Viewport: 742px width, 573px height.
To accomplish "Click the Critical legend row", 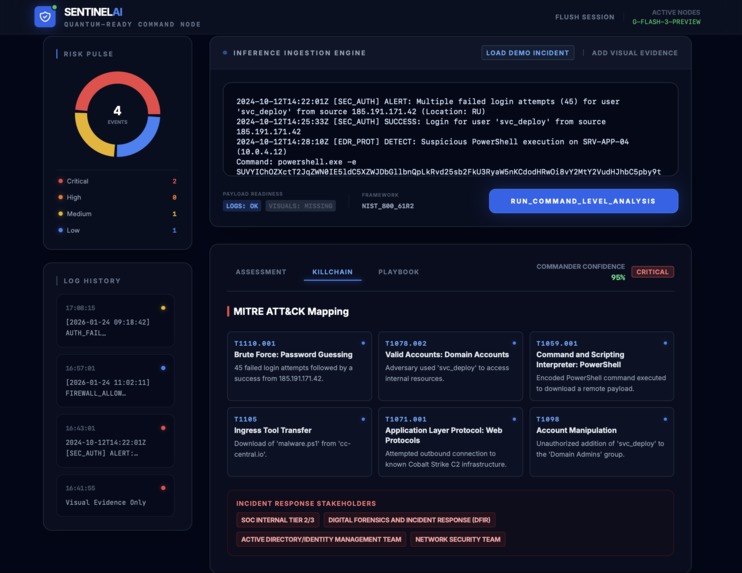I will (117, 181).
